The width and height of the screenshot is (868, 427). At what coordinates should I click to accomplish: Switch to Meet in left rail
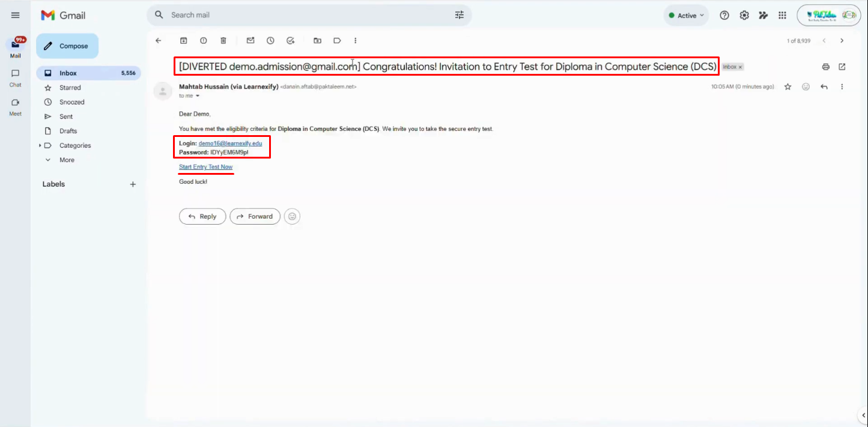click(16, 106)
